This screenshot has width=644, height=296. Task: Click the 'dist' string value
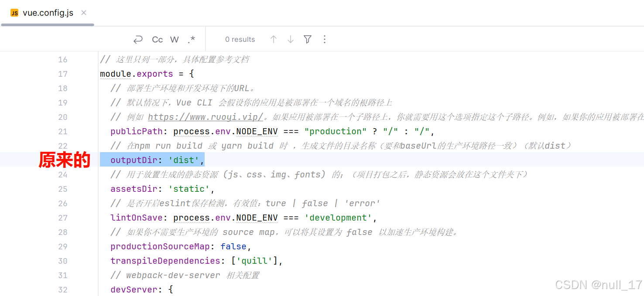(x=184, y=160)
